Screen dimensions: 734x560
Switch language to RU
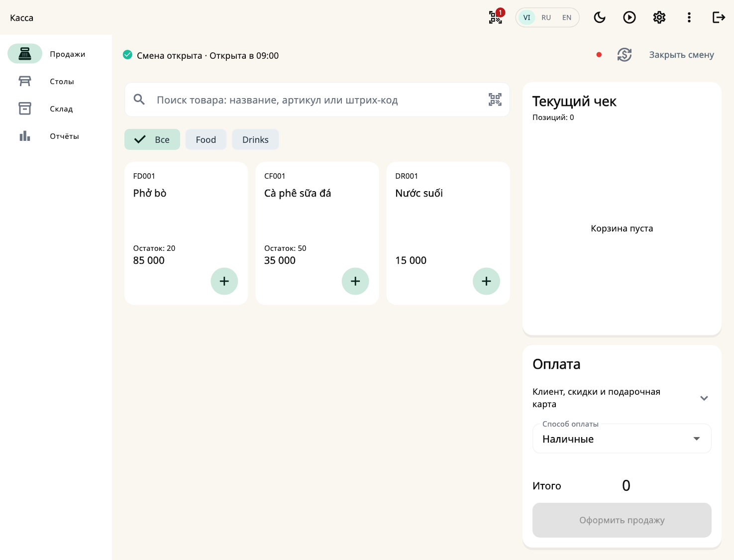point(546,17)
